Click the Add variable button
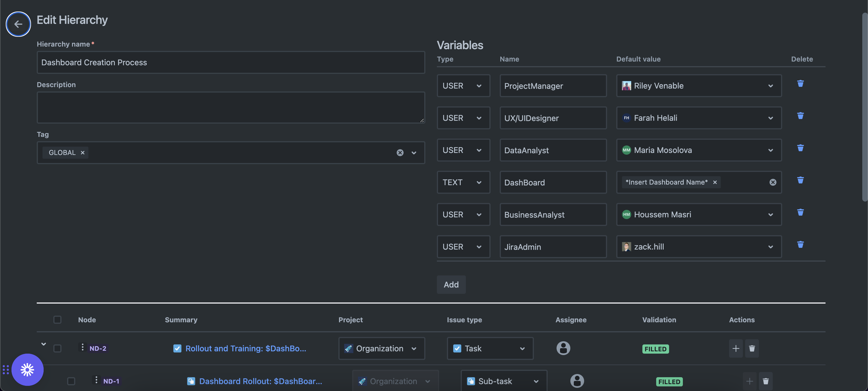The width and height of the screenshot is (868, 391). point(451,284)
